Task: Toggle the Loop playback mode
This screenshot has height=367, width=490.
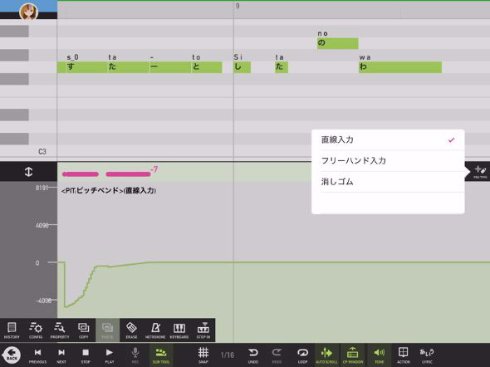Action: tap(302, 355)
